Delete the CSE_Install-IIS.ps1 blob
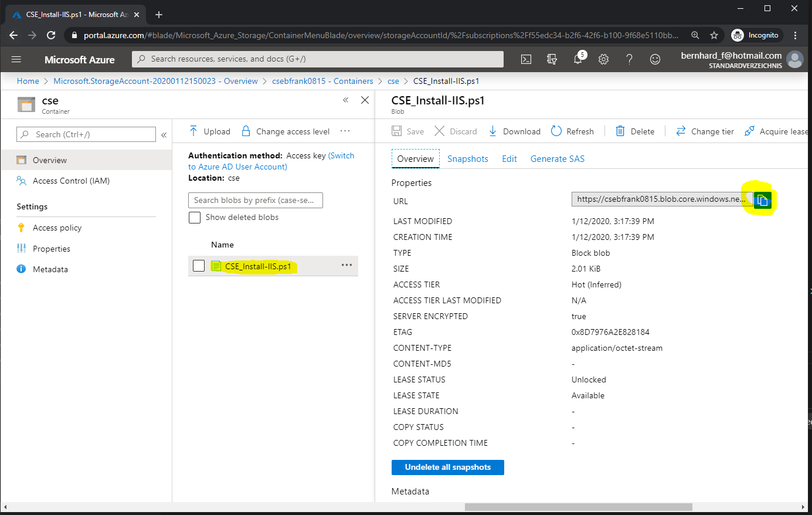 (x=635, y=131)
